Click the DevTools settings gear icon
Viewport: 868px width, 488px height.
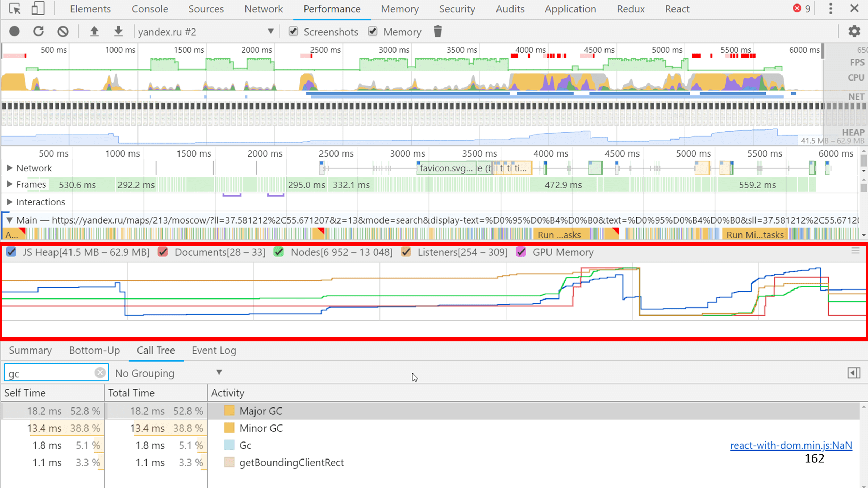coord(854,32)
